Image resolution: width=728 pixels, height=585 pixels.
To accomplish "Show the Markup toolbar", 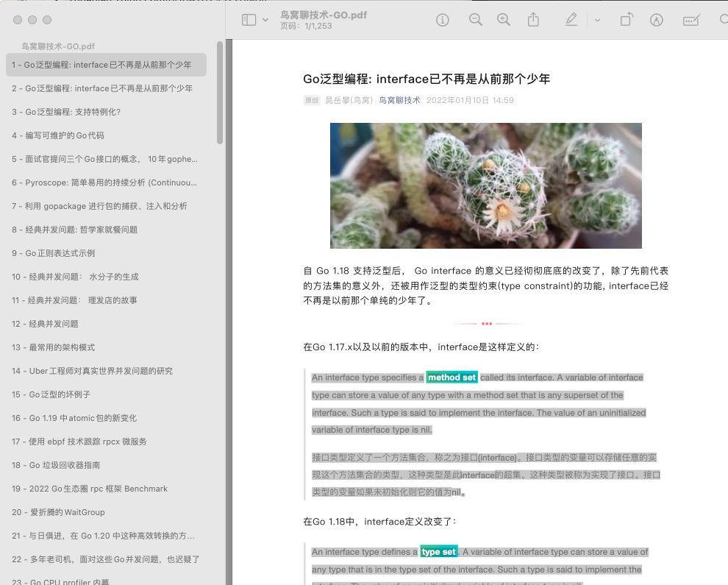I will coord(657,20).
